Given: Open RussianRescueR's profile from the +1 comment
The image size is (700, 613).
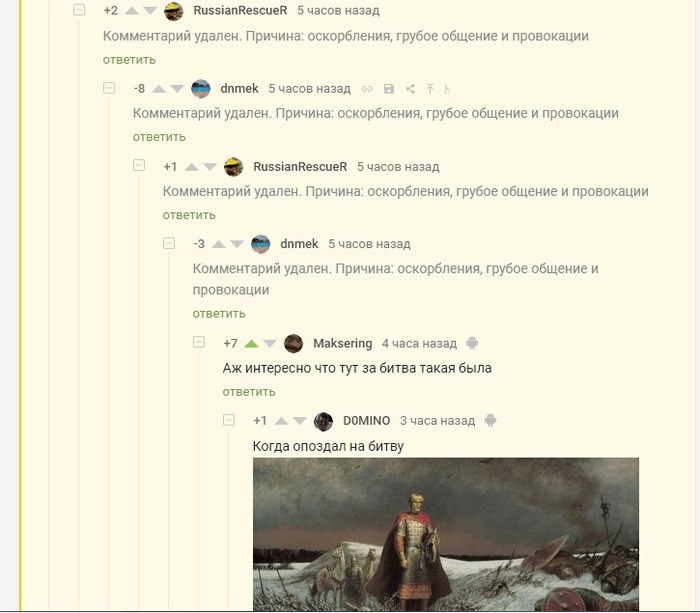Looking at the screenshot, I should pyautogui.click(x=300, y=167).
